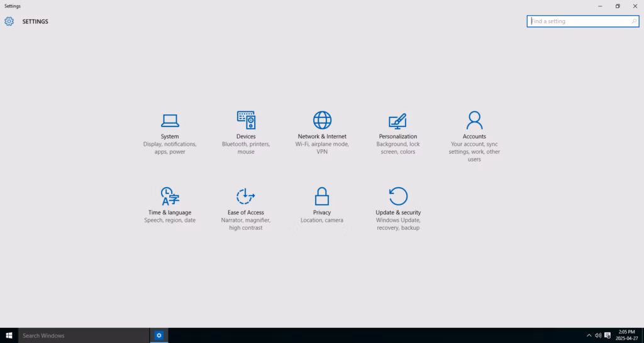This screenshot has width=644, height=343.
Task: Show hidden tray icons chevron
Action: [x=589, y=335]
